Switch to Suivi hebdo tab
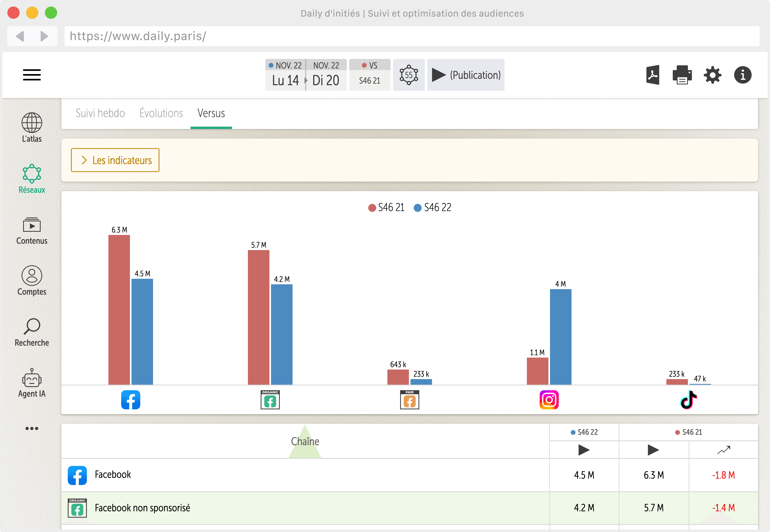The width and height of the screenshot is (770, 532). click(100, 113)
